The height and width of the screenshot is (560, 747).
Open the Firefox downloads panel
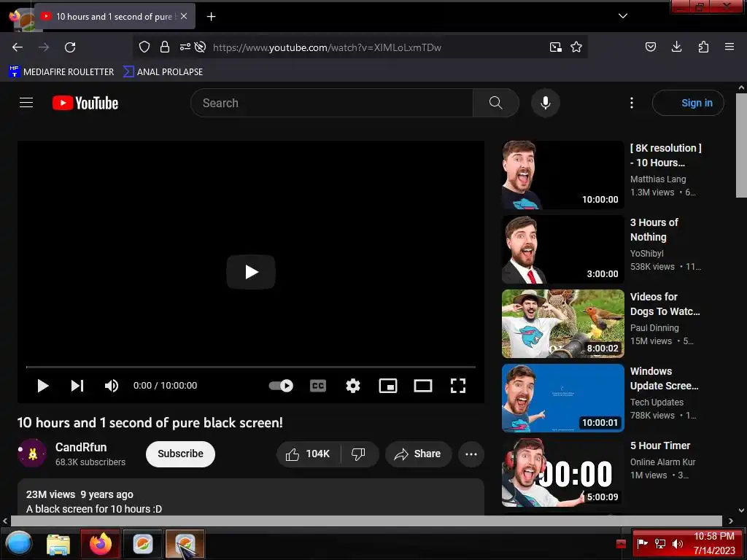point(676,47)
